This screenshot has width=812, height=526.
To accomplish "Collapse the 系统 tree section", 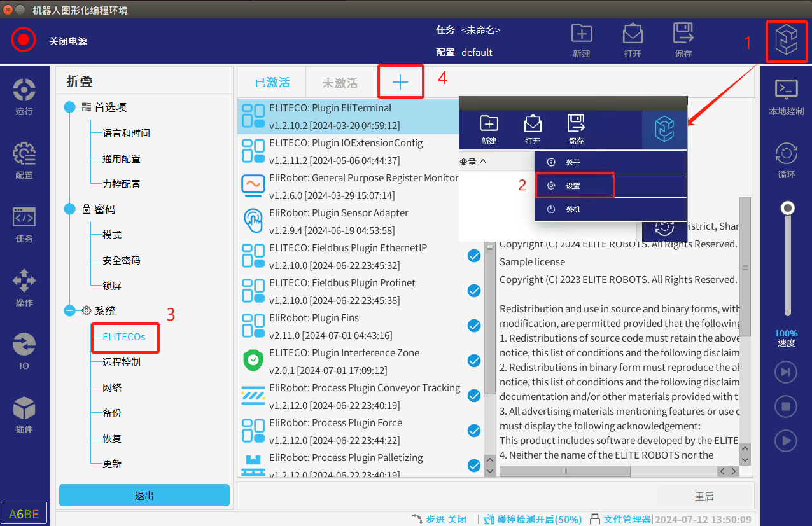I will click(x=70, y=311).
